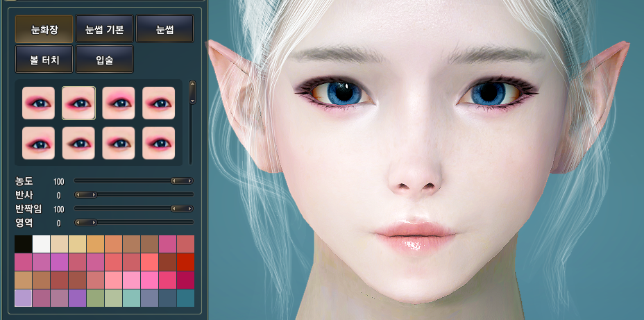Click the preset list scrollbar handle
Viewport: 644px width, 320px height.
[192, 92]
